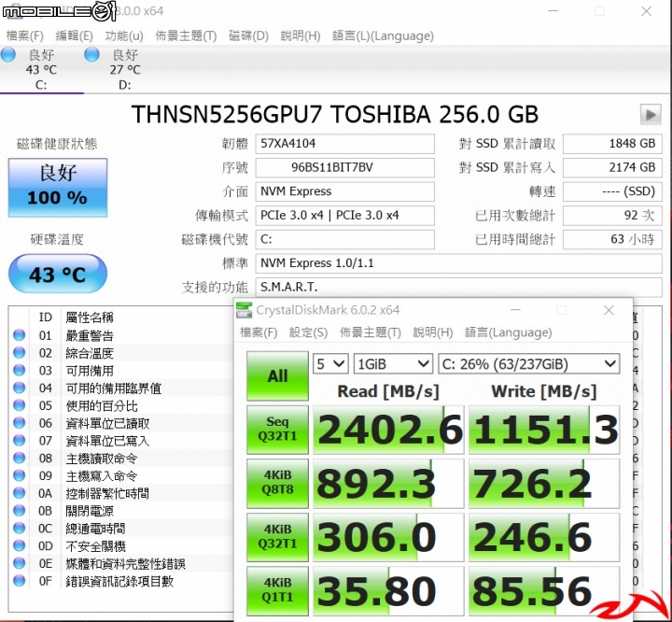Open the 說明(H) menu in CrystalDiskInfo
The image size is (672, 622).
click(x=301, y=36)
